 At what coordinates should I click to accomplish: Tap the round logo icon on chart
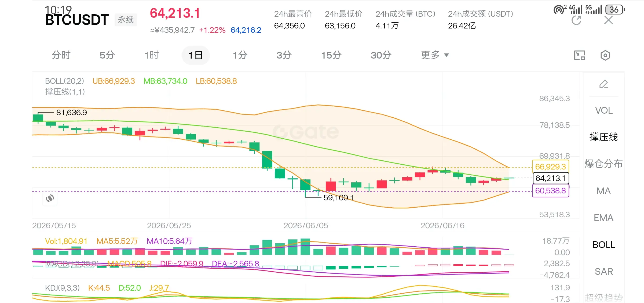pos(50,198)
